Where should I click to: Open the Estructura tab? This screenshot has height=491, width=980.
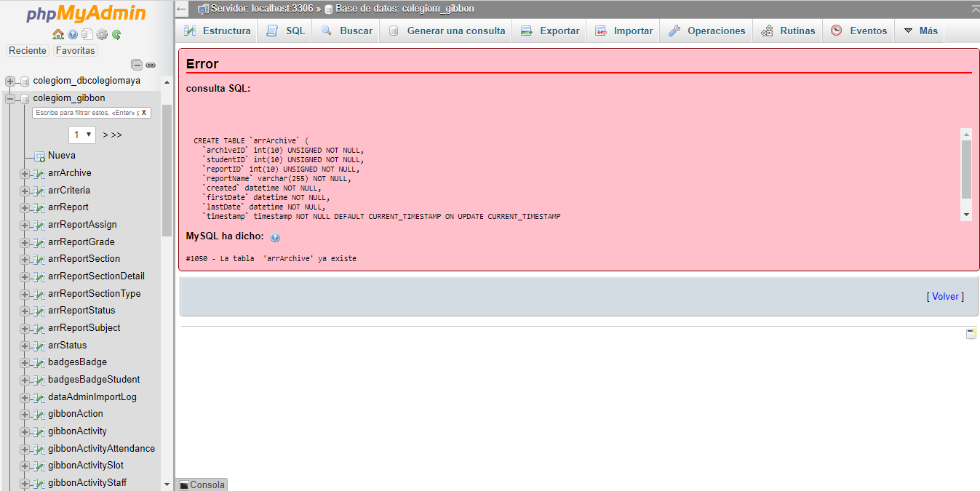pos(217,31)
